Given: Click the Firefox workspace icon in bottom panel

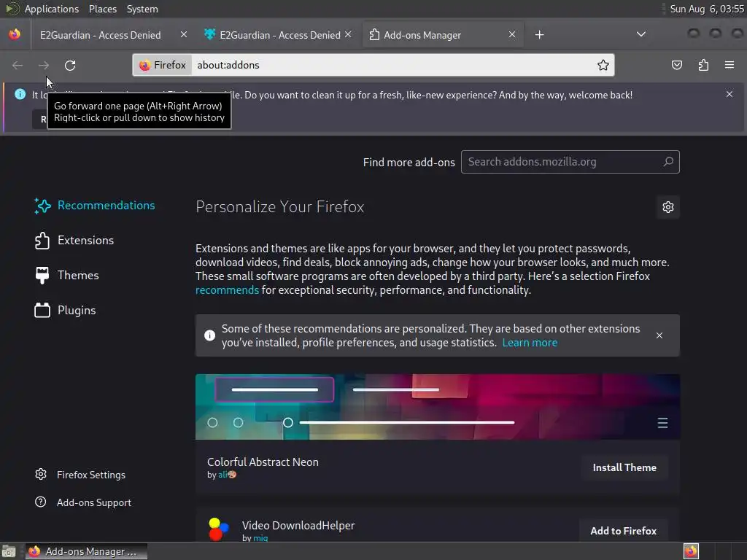Looking at the screenshot, I should (691, 551).
